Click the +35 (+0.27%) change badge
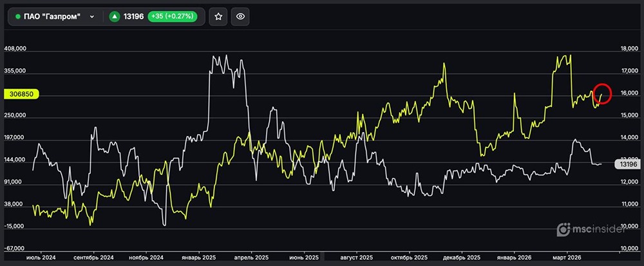 (x=171, y=17)
